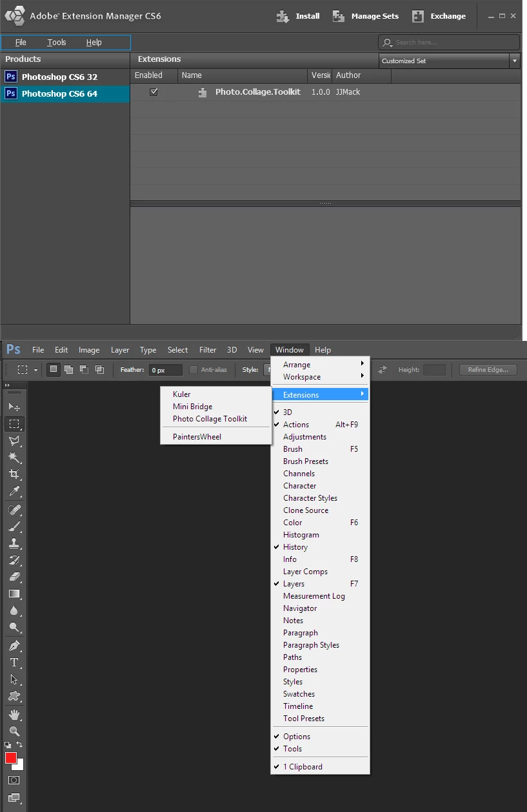Open the tool preset picker arrow
The image size is (527, 812).
click(x=35, y=370)
